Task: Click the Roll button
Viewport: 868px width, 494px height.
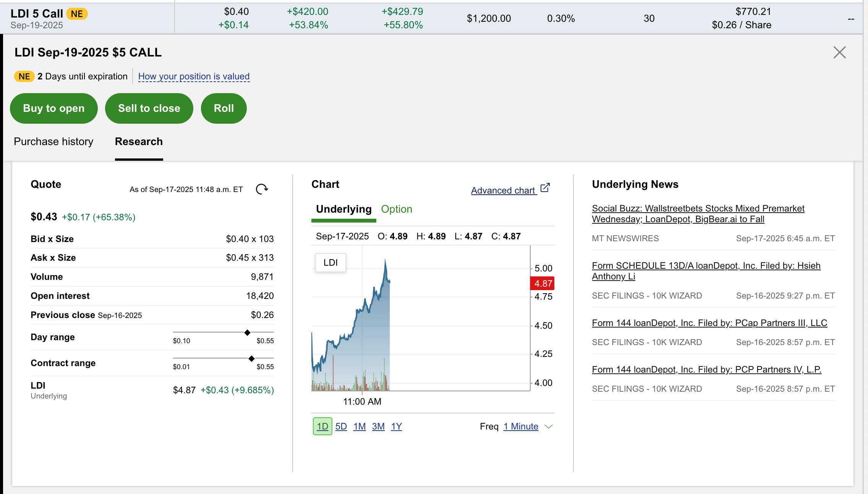Action: click(x=224, y=108)
